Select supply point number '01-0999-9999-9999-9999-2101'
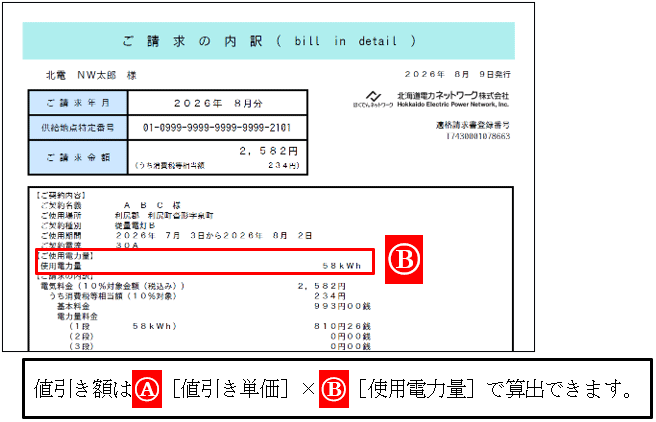Screen dimensions: 656x422 pos(217,128)
